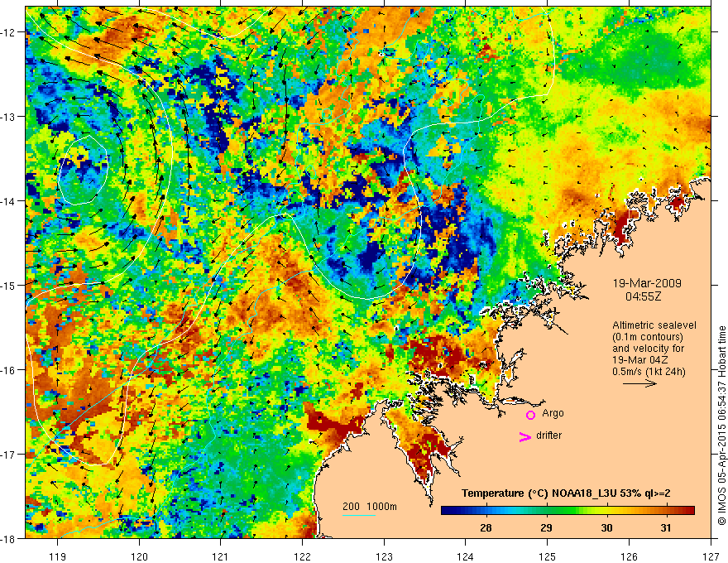Image resolution: width=728 pixels, height=563 pixels.
Task: Click the longitude axis label 127
Action: click(x=711, y=556)
